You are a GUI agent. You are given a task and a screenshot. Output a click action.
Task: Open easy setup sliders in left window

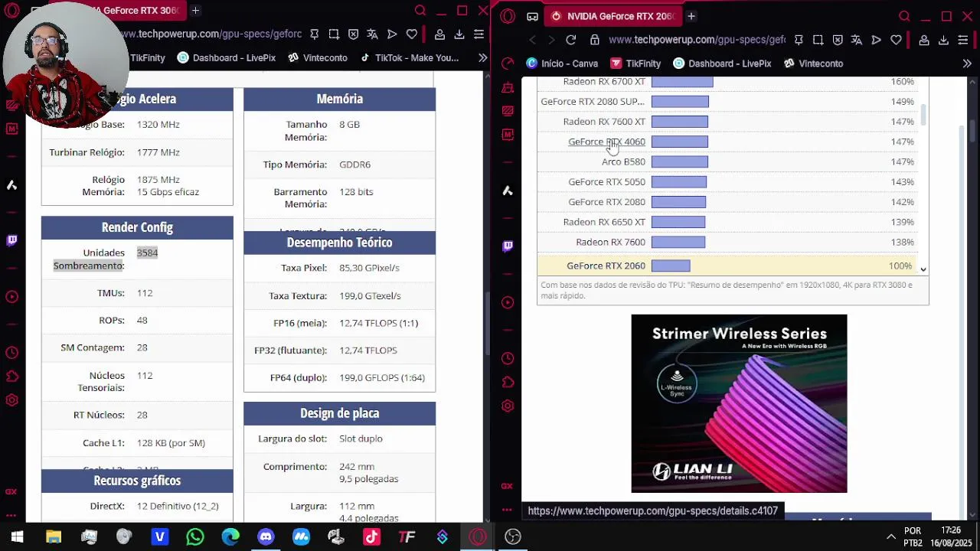pyautogui.click(x=479, y=34)
